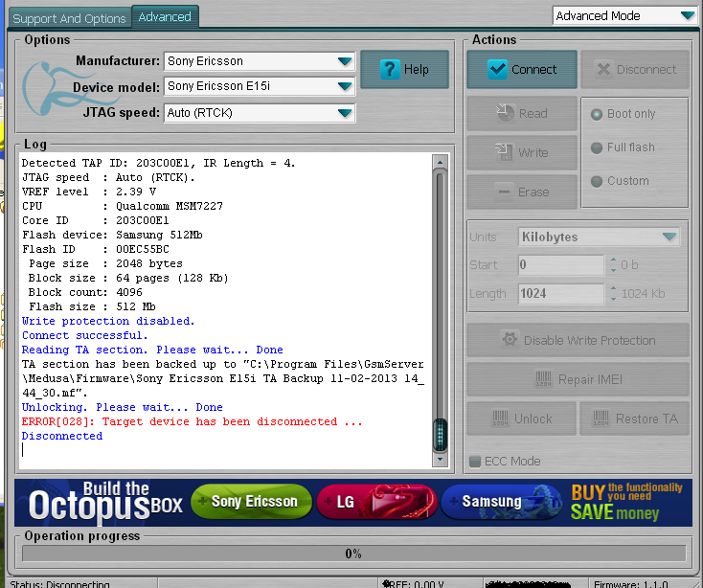Viewport: 703px width, 588px height.
Task: Click the 'Connect successful.' log line
Action: (84, 336)
